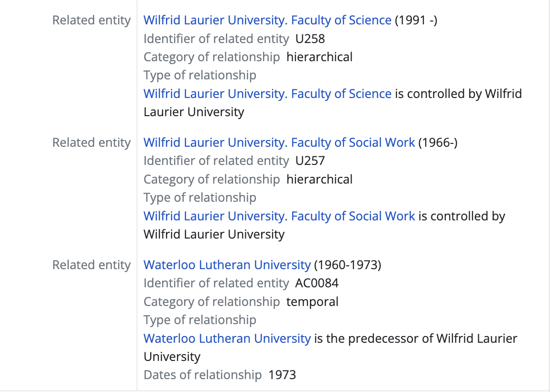Click the "(1960-1973)" date range text
This screenshot has width=550, height=392.
pos(348,265)
